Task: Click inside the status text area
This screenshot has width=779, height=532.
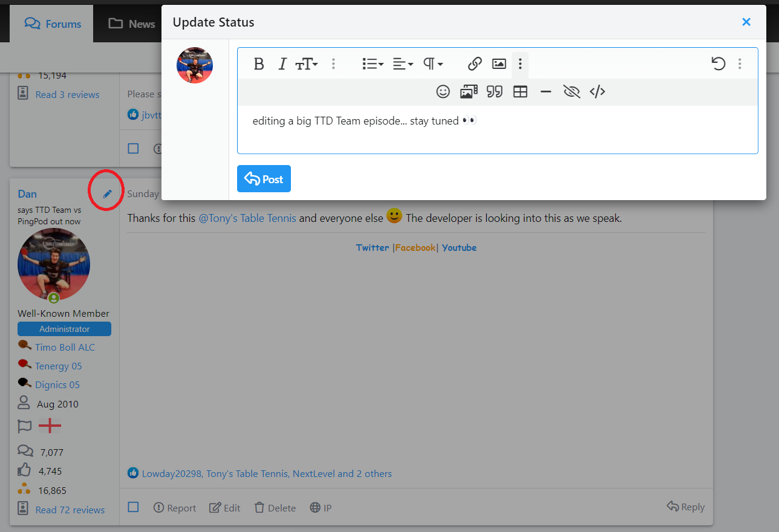Action: [498, 129]
